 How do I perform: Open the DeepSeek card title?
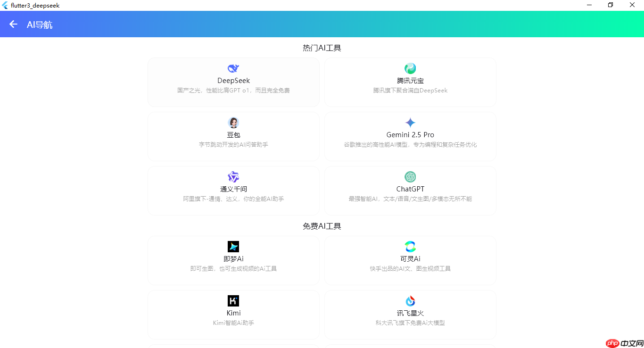pyautogui.click(x=233, y=81)
